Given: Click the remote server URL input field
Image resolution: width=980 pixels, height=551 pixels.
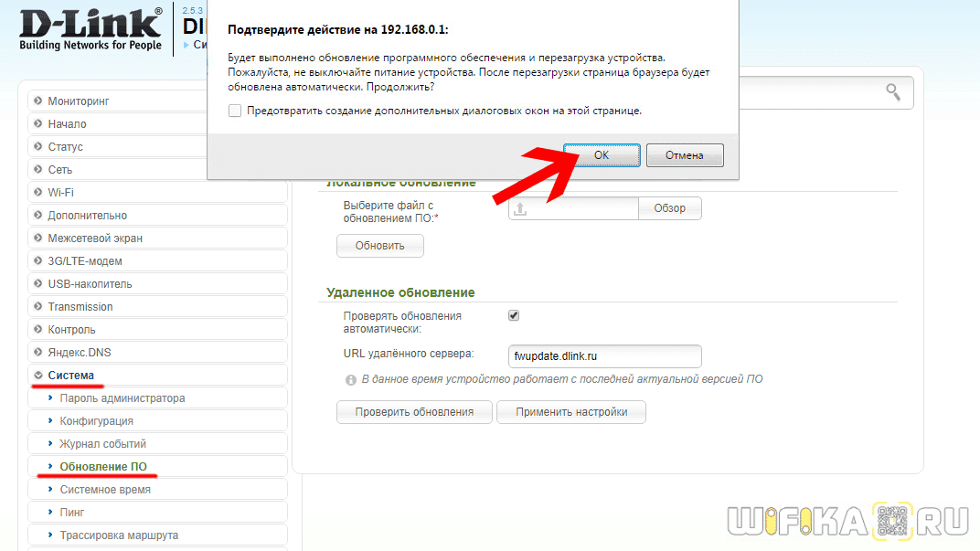Looking at the screenshot, I should tap(605, 356).
